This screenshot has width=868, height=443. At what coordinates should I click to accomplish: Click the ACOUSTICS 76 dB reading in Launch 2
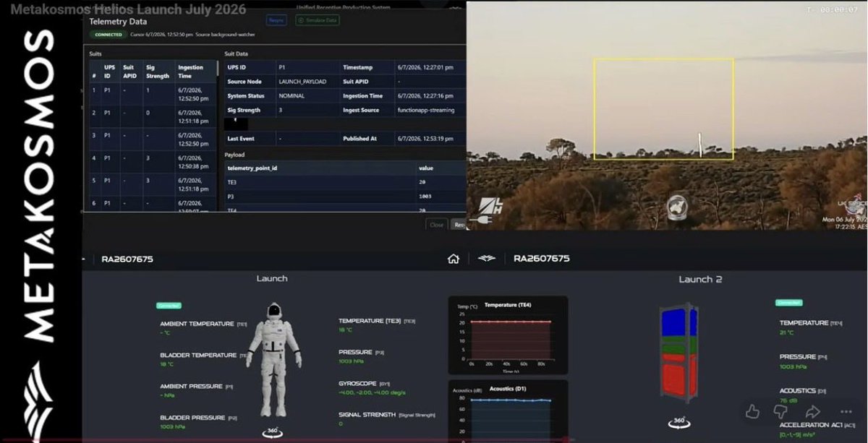click(x=803, y=395)
